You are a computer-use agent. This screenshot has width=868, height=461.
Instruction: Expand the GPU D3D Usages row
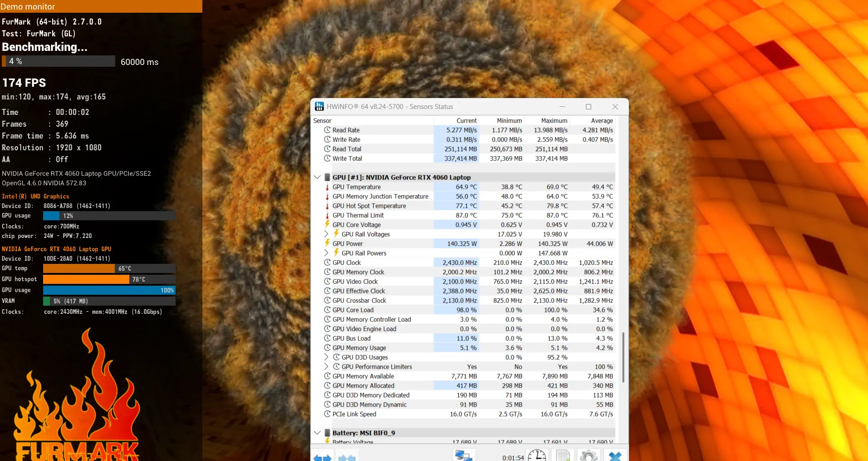(326, 357)
